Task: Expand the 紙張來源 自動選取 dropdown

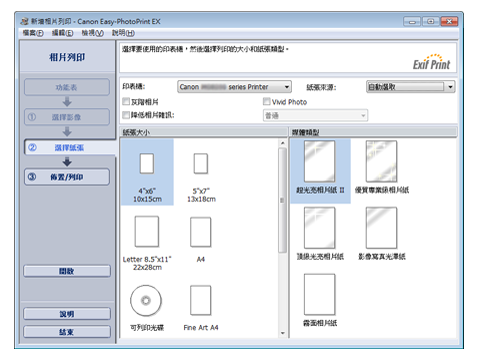Action: pos(411,87)
